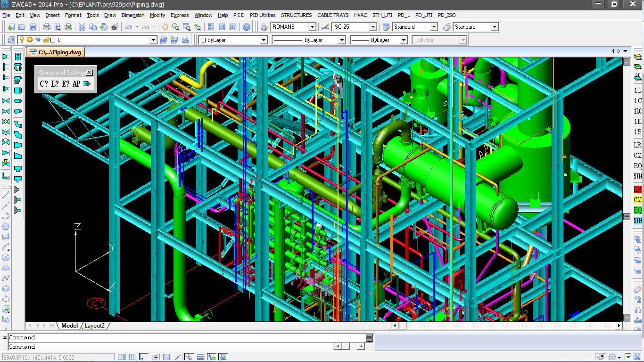644x362 pixels.
Task: Close the Query and Settings panel
Action: [90, 73]
